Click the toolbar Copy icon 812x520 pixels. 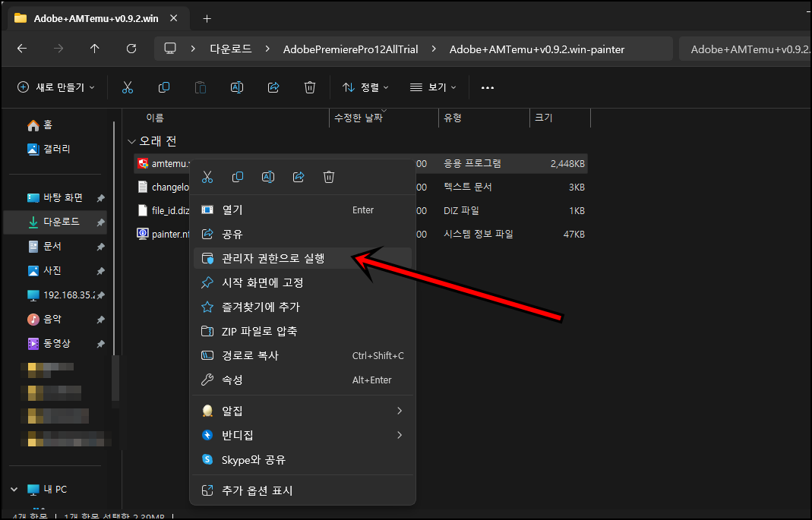(163, 87)
